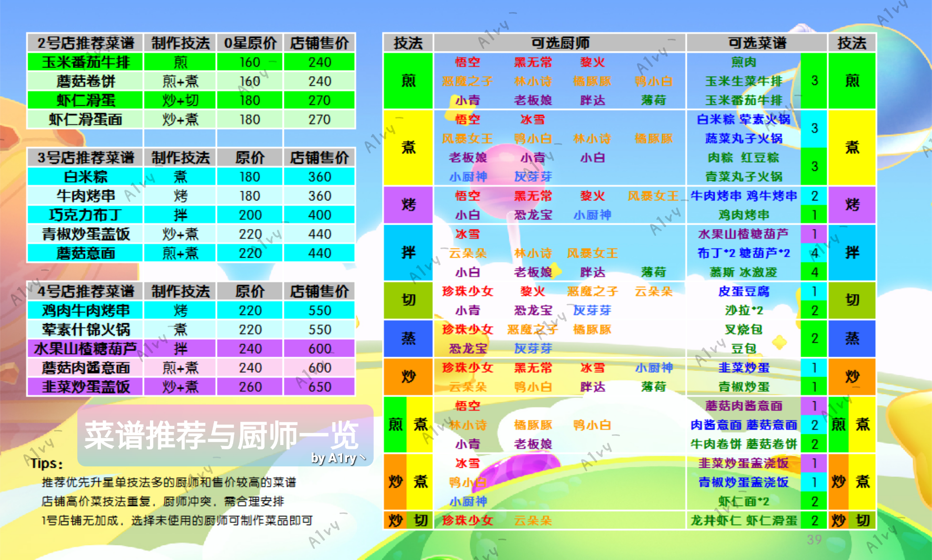Screen dimensions: 932x560
Task: Click the '牛肉卷饼 蘑菇卷饼' recipe entry
Action: click(x=744, y=444)
